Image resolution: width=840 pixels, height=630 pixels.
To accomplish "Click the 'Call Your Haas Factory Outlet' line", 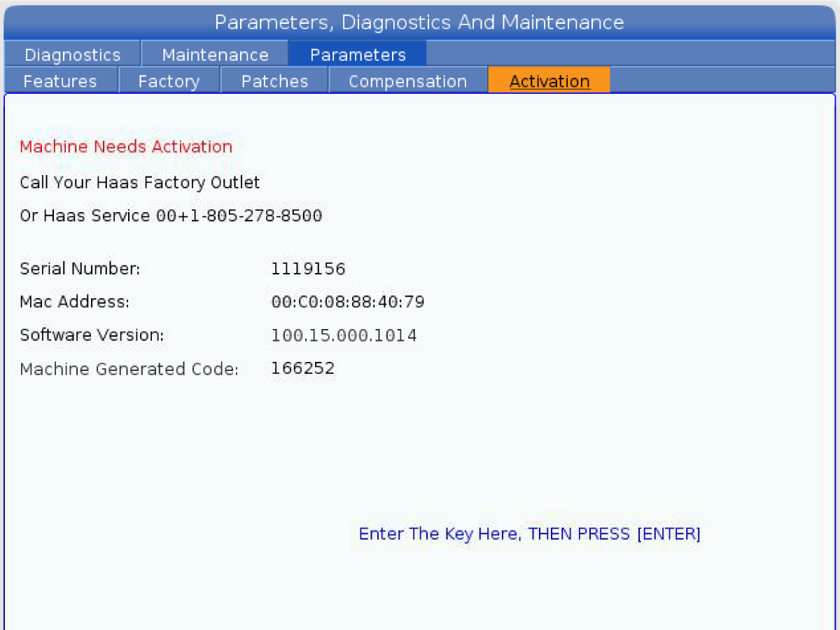I will [x=140, y=183].
